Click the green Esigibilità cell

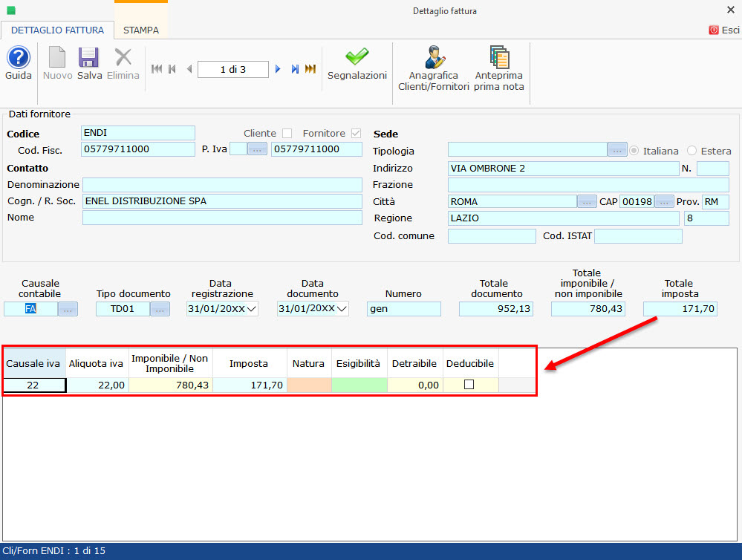point(359,385)
